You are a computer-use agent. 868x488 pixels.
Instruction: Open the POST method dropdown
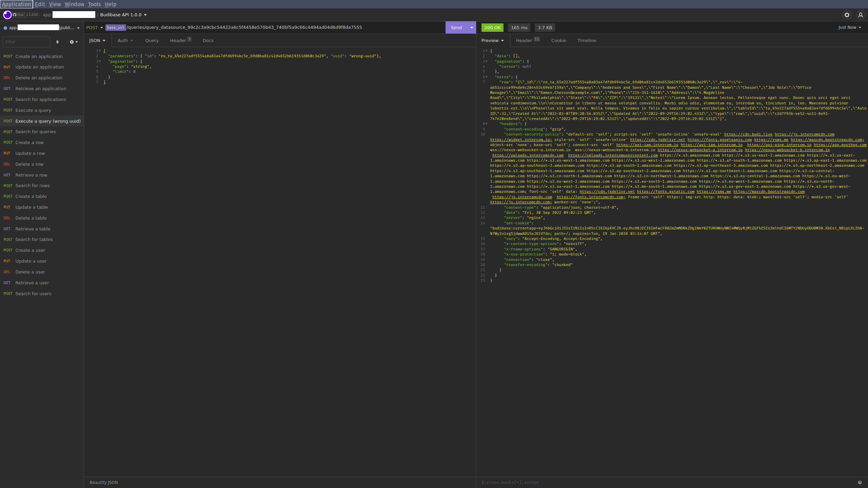click(x=95, y=27)
